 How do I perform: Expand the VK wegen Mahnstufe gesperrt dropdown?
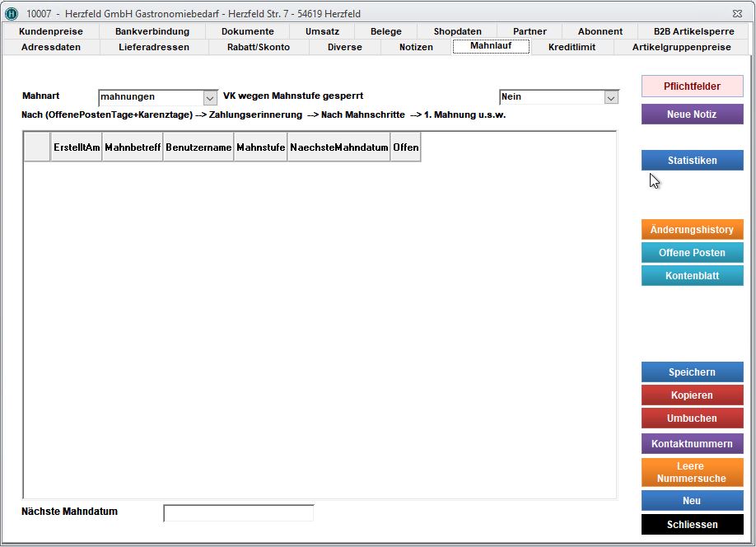610,97
